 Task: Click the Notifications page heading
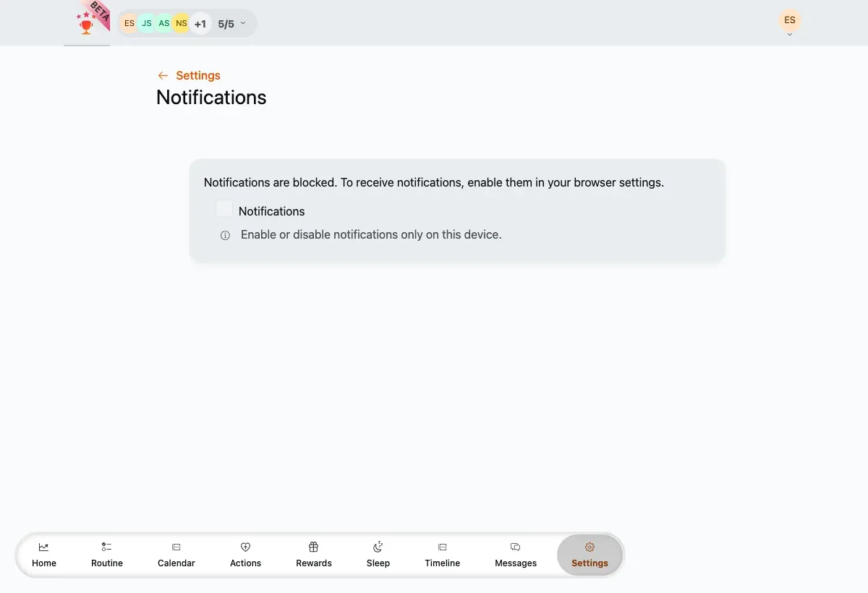click(211, 98)
